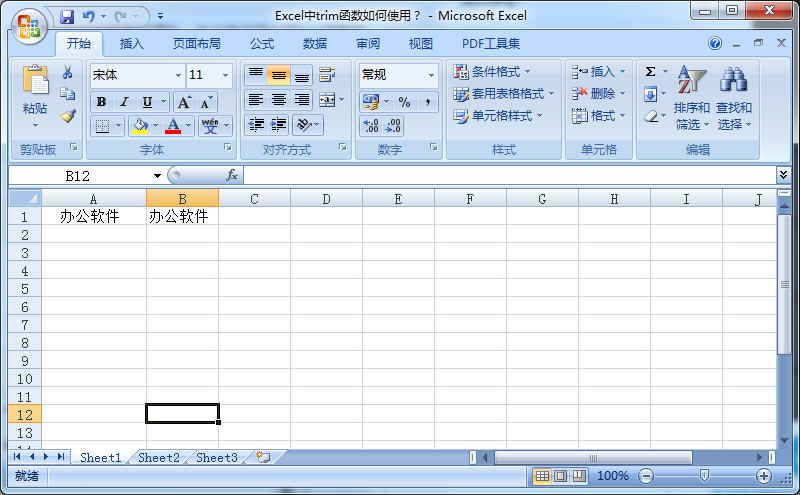The image size is (800, 495).
Task: Click the merge and center icon
Action: [327, 100]
